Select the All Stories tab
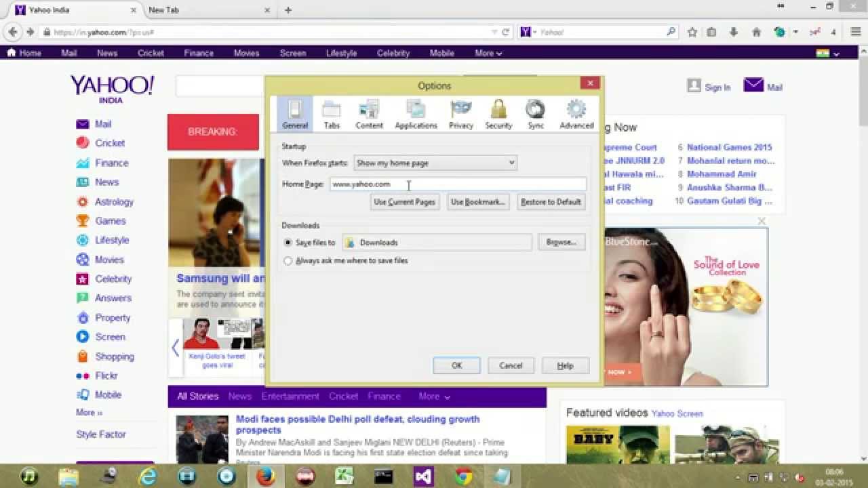This screenshot has height=488, width=868. click(197, 396)
